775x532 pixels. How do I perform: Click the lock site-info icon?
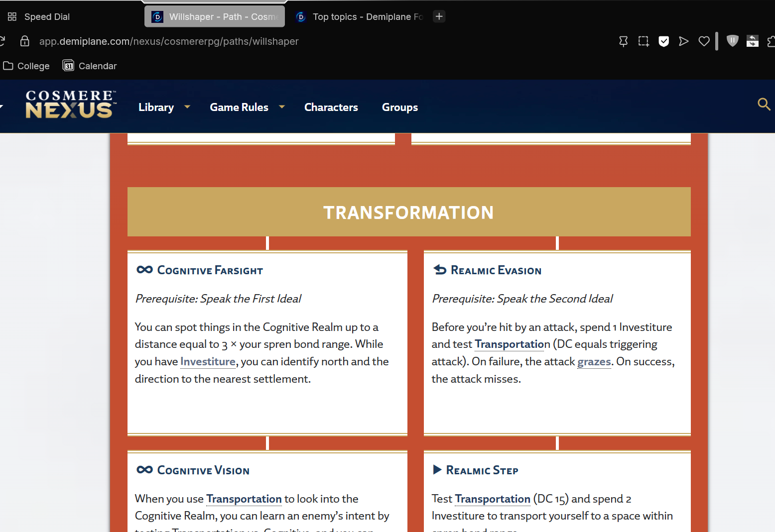[24, 41]
